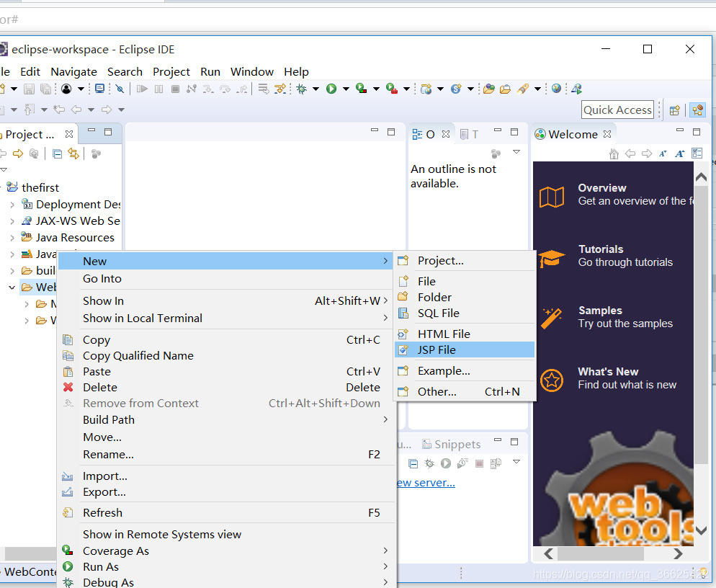Click the Skip All Breakpoints icon
The width and height of the screenshot is (716, 588).
(x=120, y=89)
